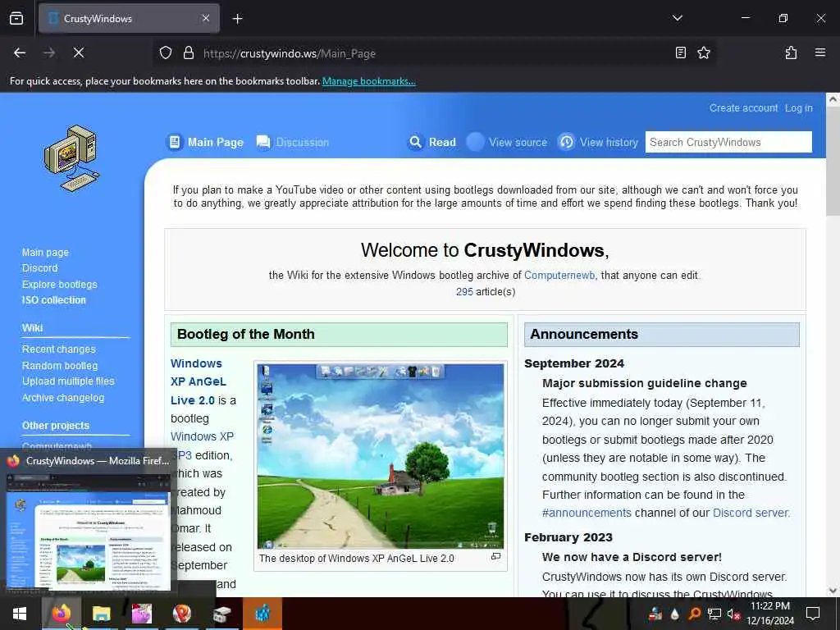
Task: Click the forward navigation arrow
Action: tap(48, 52)
